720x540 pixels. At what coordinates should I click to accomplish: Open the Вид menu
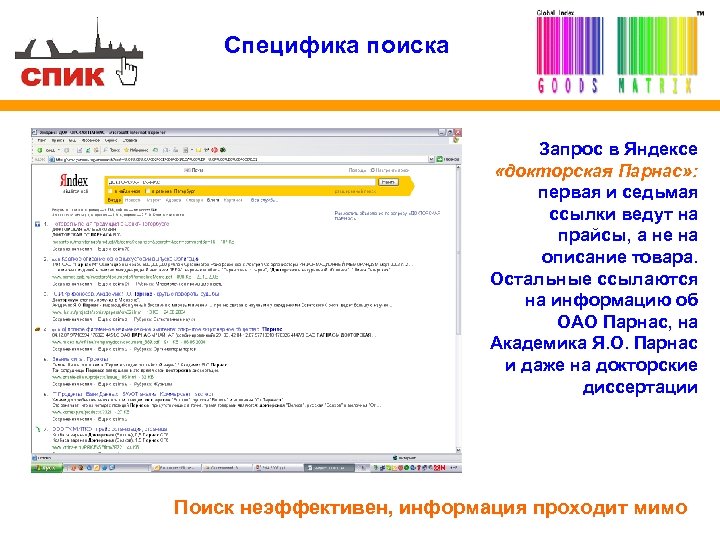[73, 141]
